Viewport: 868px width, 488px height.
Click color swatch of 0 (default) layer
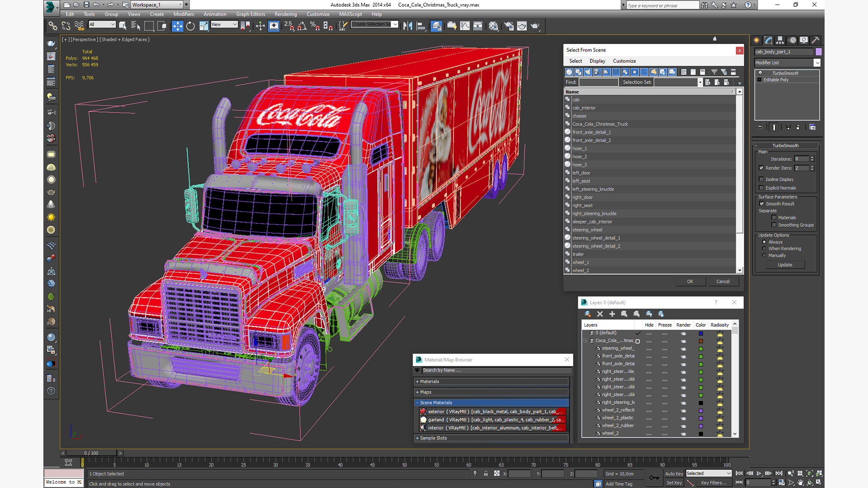(701, 333)
